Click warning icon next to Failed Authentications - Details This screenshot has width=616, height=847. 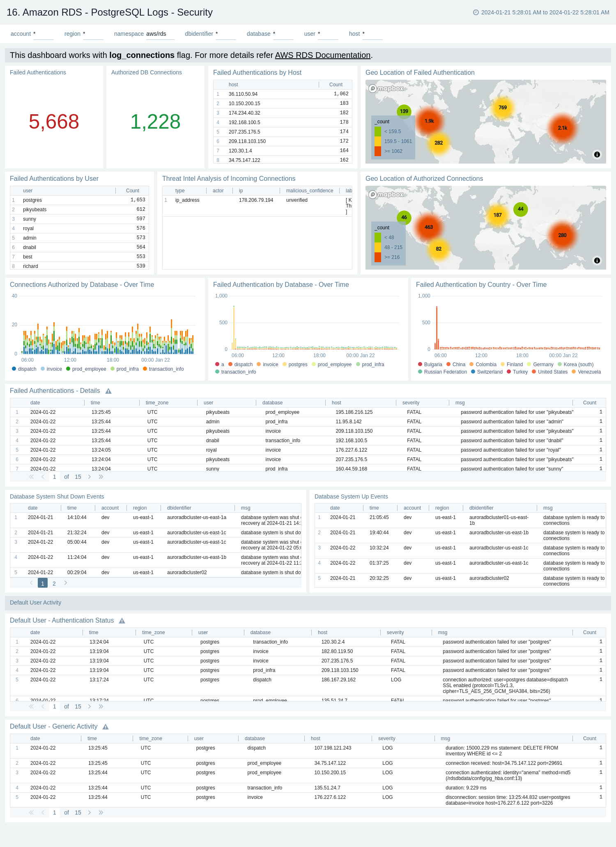(108, 391)
